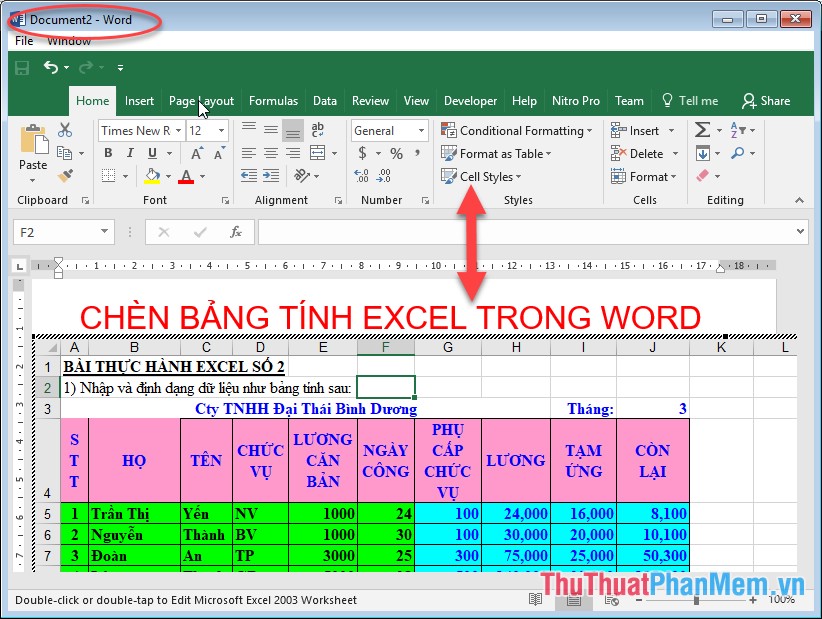This screenshot has width=822, height=619.
Task: Open the General number format dropdown
Action: [x=421, y=131]
